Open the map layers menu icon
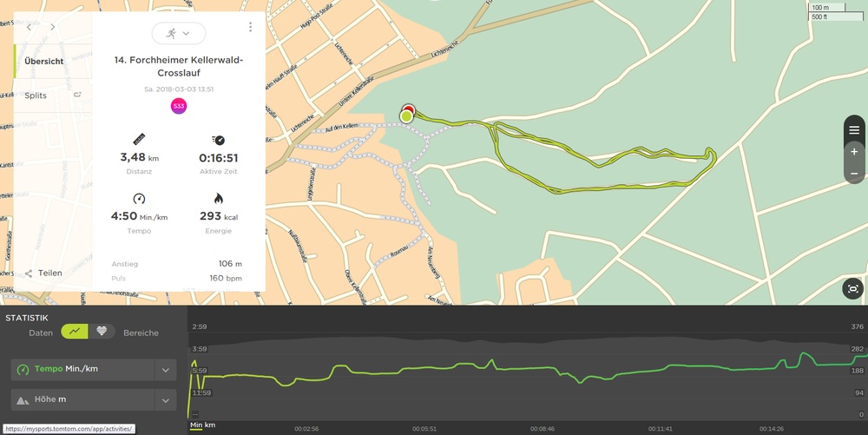Image resolution: width=868 pixels, height=435 pixels. [854, 129]
